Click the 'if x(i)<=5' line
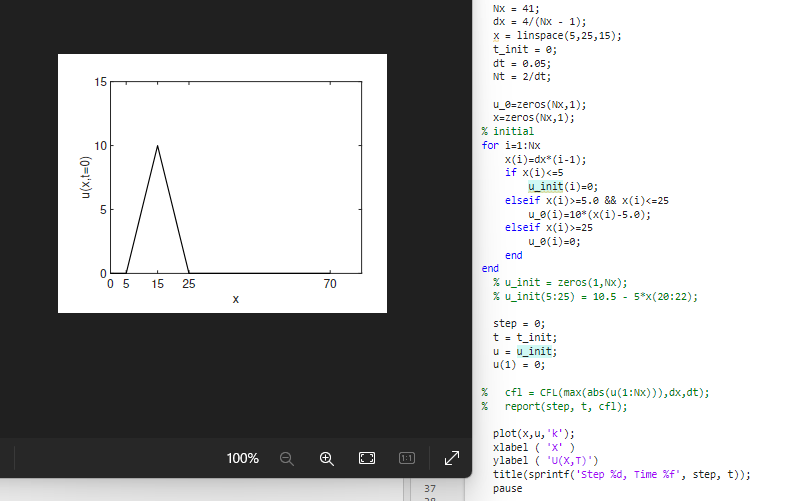 (x=534, y=173)
